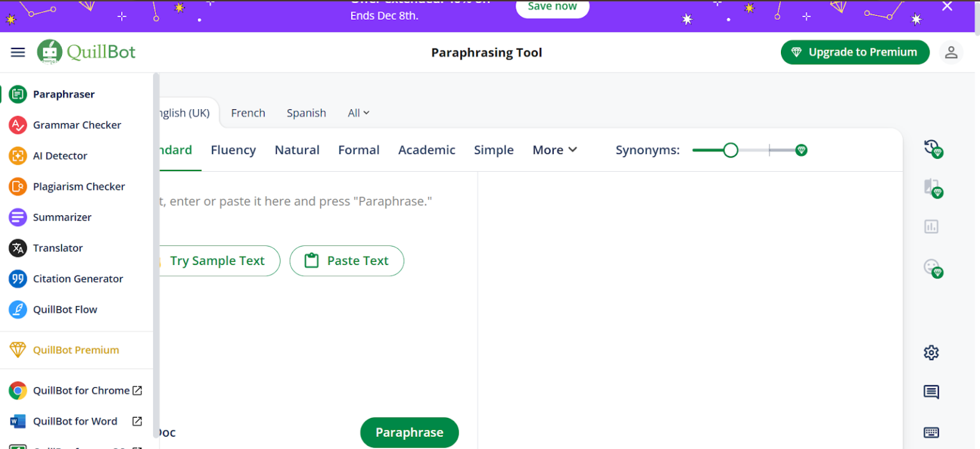Select the Grammar Checker from sidebar
Viewport: 980px width, 449px height.
[x=76, y=125]
